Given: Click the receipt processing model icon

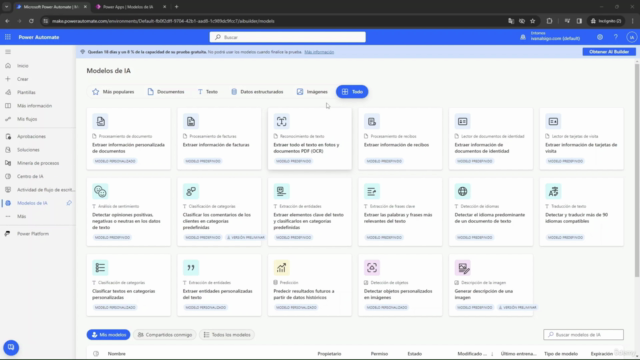Looking at the screenshot, I should (x=372, y=121).
